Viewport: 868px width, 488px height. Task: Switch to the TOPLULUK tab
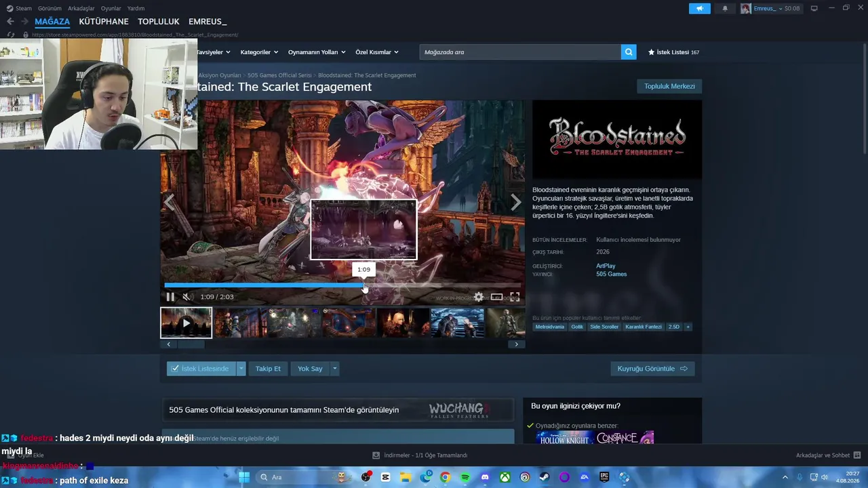pyautogui.click(x=159, y=22)
